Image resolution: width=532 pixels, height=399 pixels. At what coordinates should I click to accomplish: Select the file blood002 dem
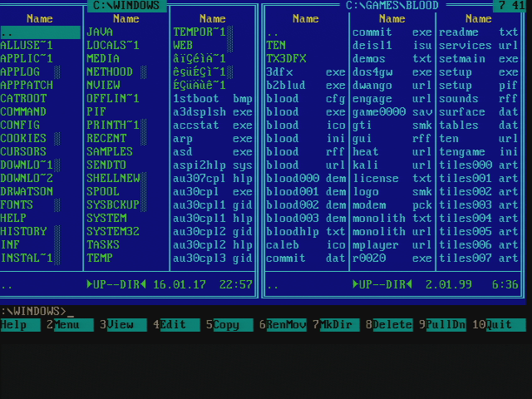306,205
